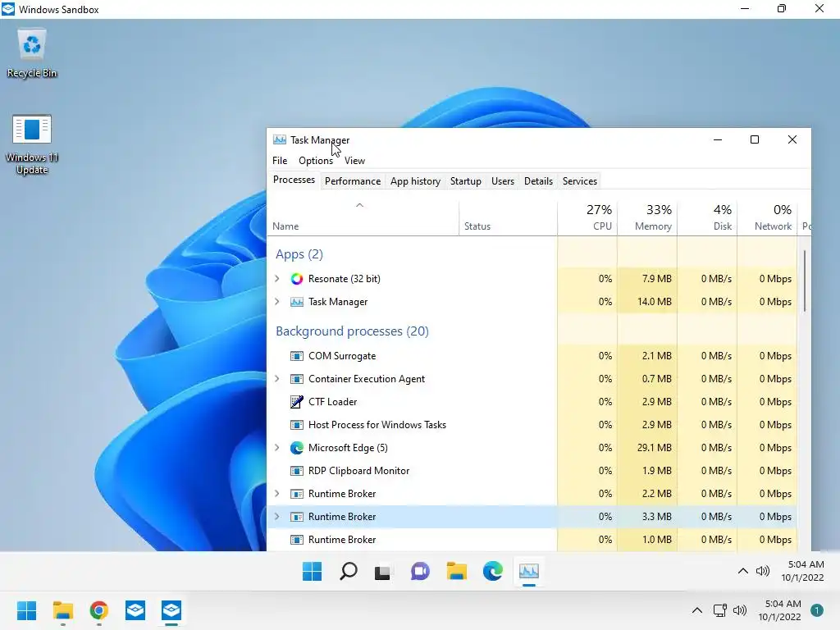Sort processes by Disk usage
The height and width of the screenshot is (630, 840).
point(708,217)
